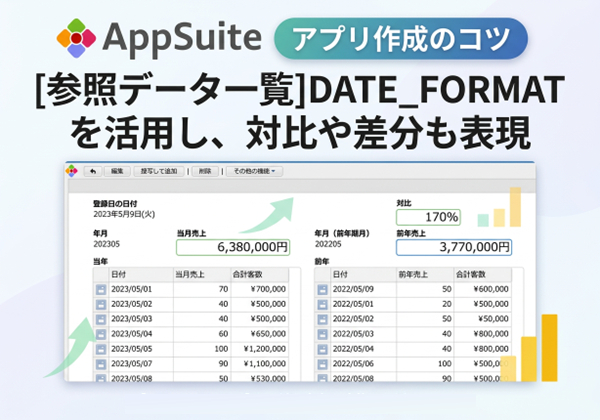Open the record icon for 2023/05/04
Screen dimensions: 600x420
(101, 334)
